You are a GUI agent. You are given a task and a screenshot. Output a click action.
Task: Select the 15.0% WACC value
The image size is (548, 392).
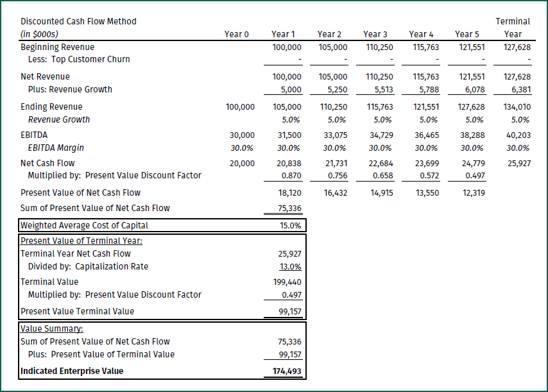click(291, 226)
